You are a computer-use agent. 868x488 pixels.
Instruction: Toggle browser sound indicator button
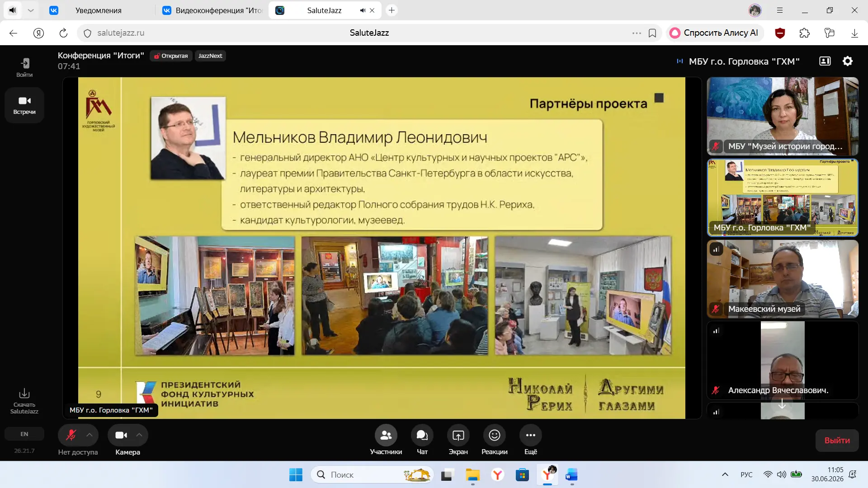[13, 10]
